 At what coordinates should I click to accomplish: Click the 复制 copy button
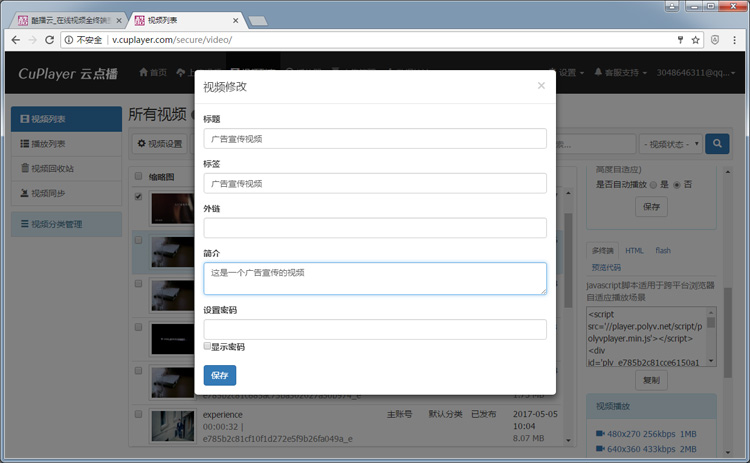(x=651, y=380)
